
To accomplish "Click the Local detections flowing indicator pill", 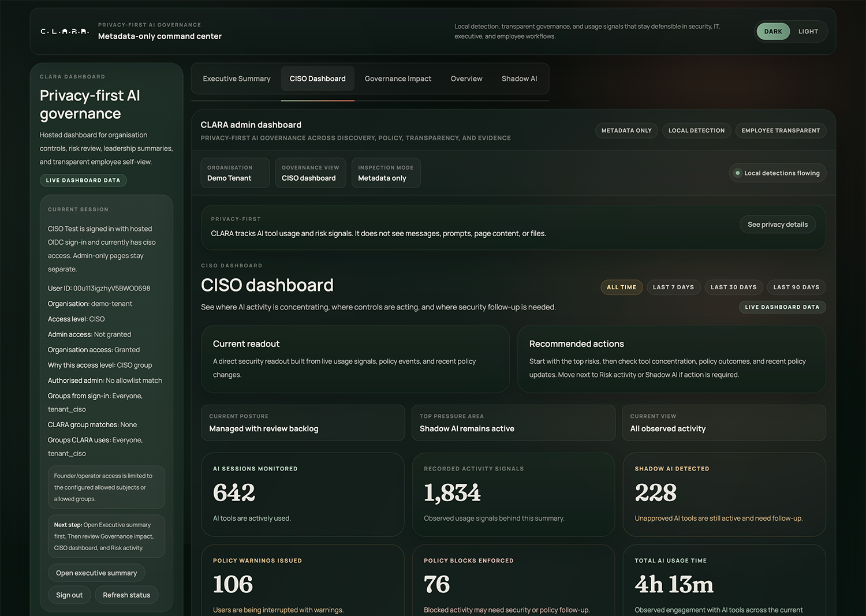I will (778, 173).
